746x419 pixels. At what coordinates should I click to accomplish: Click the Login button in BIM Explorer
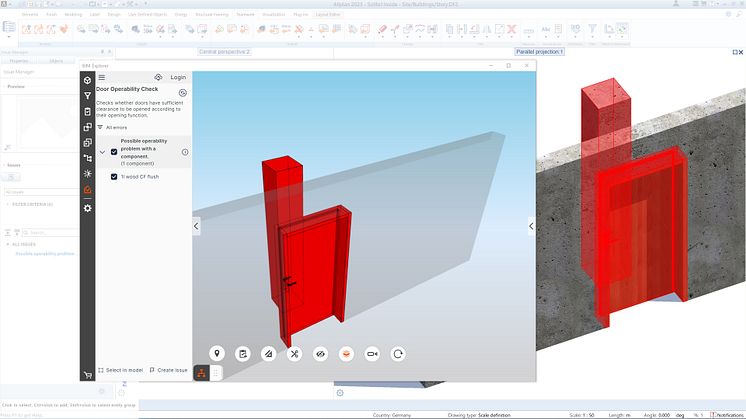click(x=178, y=77)
